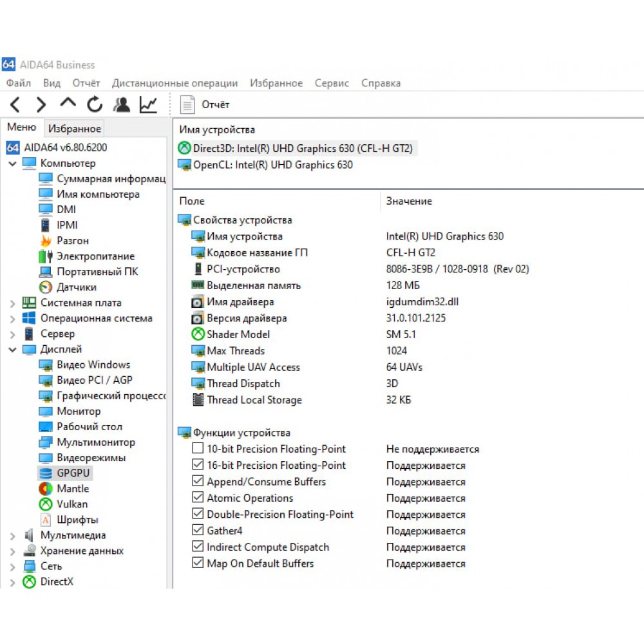Select the Шрифты fonts icon
This screenshot has height=644, width=644.
click(x=46, y=520)
